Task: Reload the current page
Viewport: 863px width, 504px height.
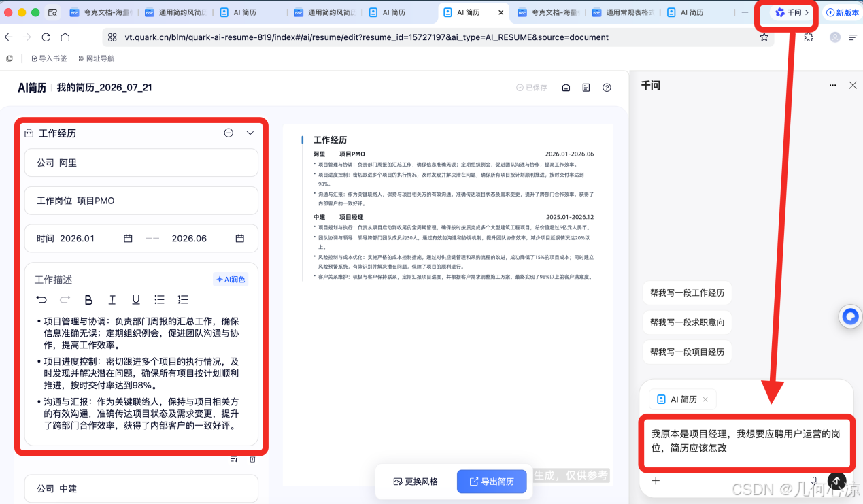Action: 46,37
